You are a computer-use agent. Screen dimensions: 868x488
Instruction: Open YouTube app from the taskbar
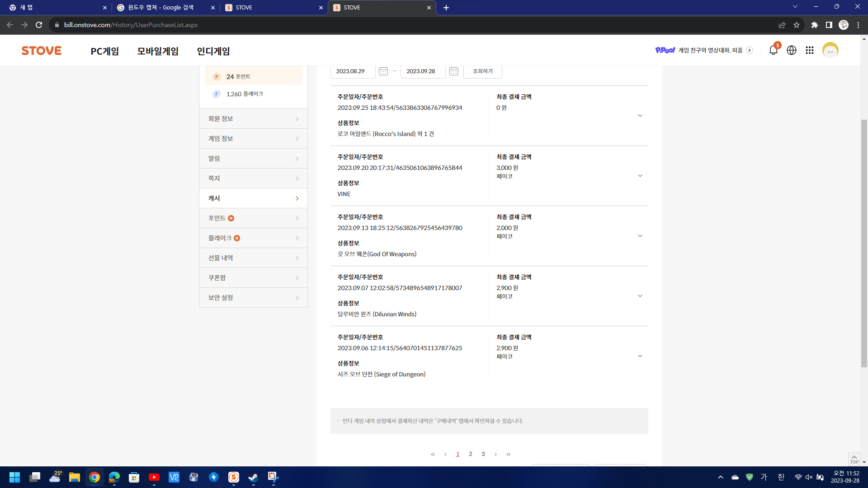pos(154,477)
